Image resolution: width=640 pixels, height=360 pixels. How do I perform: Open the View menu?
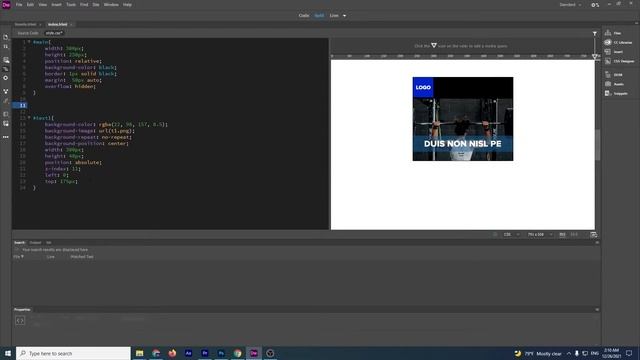coord(42,4)
